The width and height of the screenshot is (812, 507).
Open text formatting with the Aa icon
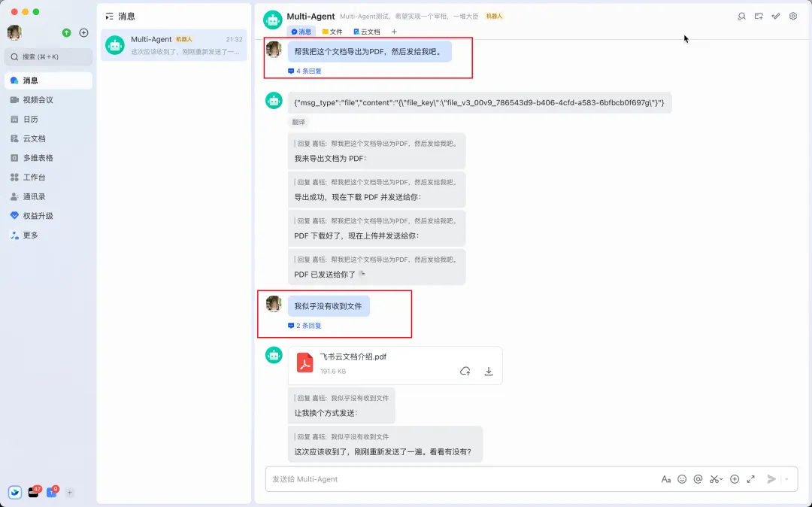[666, 480]
